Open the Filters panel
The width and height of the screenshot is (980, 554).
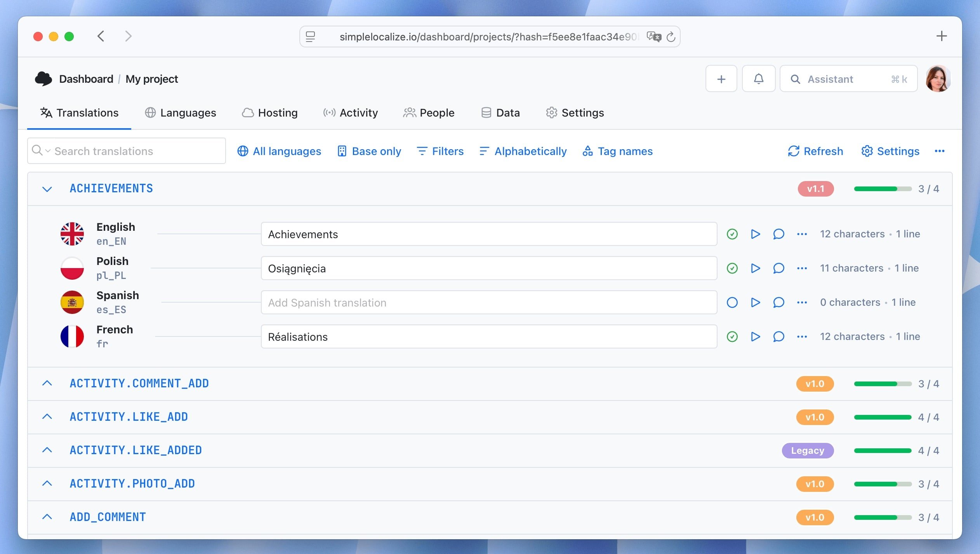(x=440, y=151)
